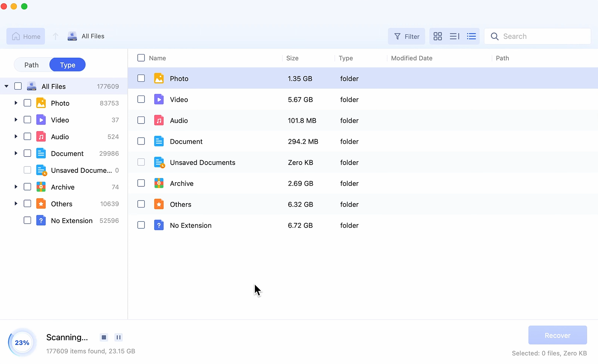This screenshot has height=364, width=598.
Task: Click the Unsaved Documents icon in sidebar
Action: (x=41, y=170)
